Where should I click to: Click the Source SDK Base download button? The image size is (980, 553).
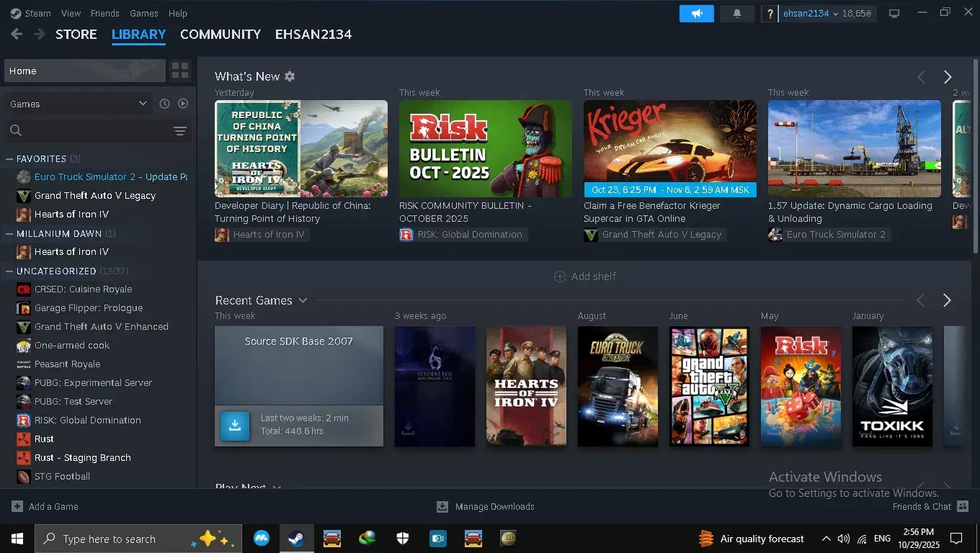click(x=234, y=426)
